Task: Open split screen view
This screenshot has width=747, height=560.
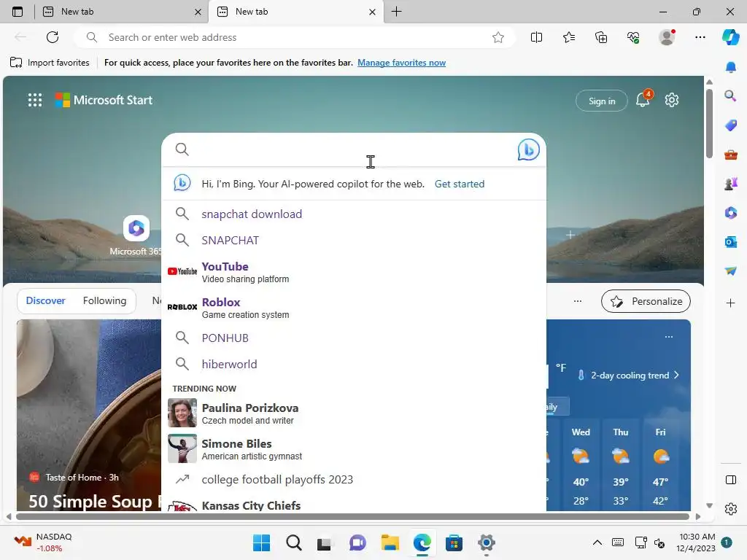Action: 536,37
